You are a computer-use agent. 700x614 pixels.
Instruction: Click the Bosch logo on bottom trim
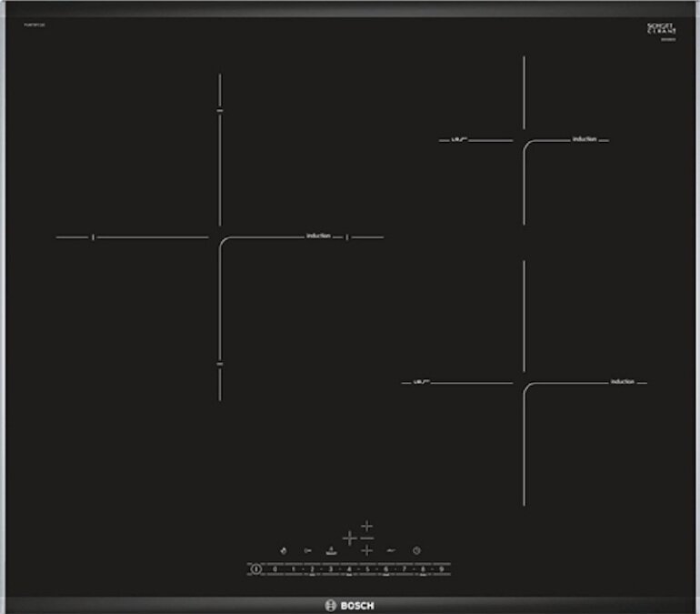(x=349, y=606)
